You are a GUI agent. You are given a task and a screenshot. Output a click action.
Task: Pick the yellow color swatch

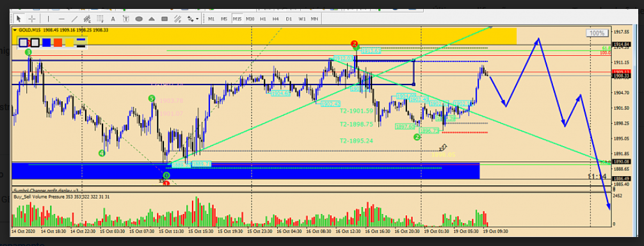click(69, 43)
